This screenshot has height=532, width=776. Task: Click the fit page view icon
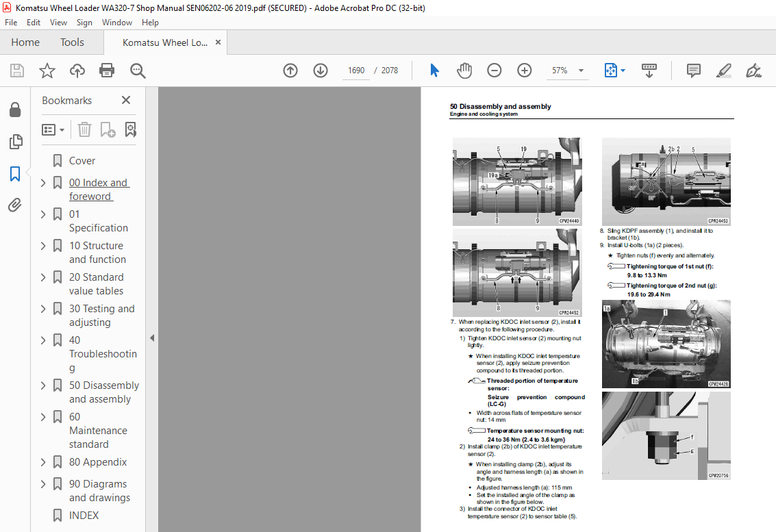[x=611, y=71]
